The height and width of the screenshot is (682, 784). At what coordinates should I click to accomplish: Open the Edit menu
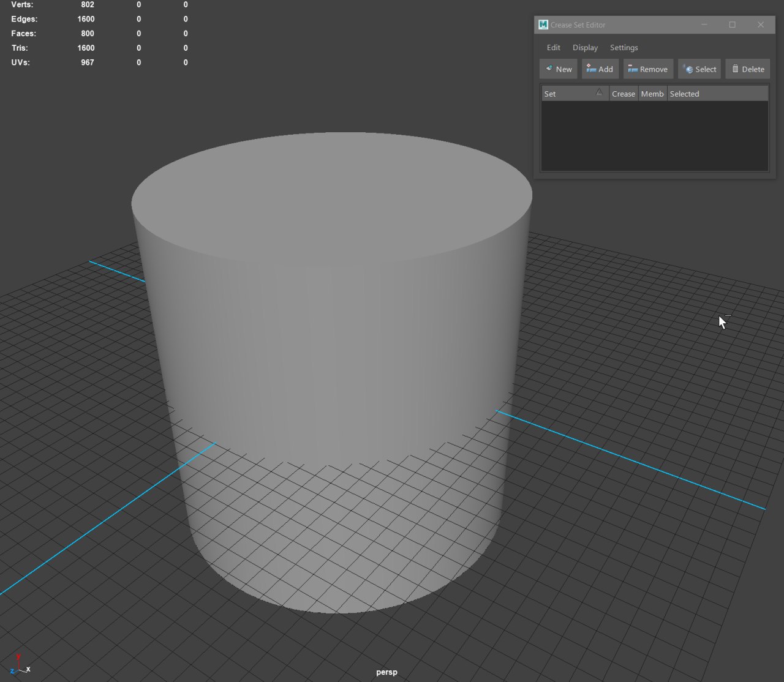[553, 48]
